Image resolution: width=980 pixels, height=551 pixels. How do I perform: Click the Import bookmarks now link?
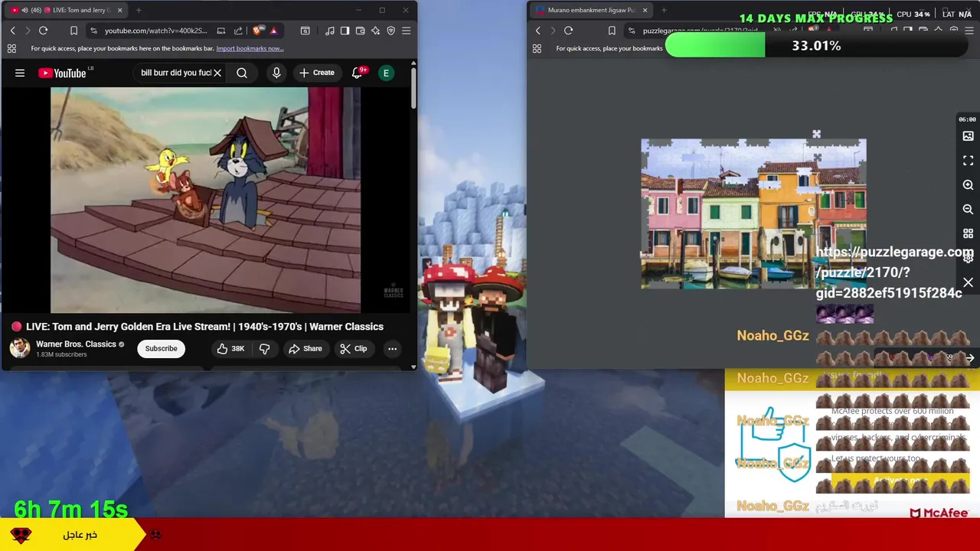pos(250,48)
